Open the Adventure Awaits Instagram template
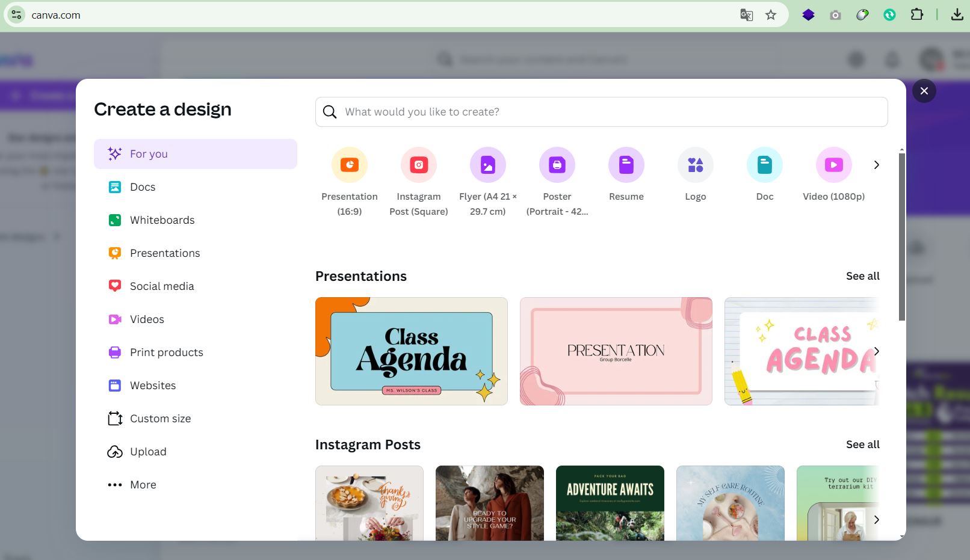 click(x=610, y=503)
